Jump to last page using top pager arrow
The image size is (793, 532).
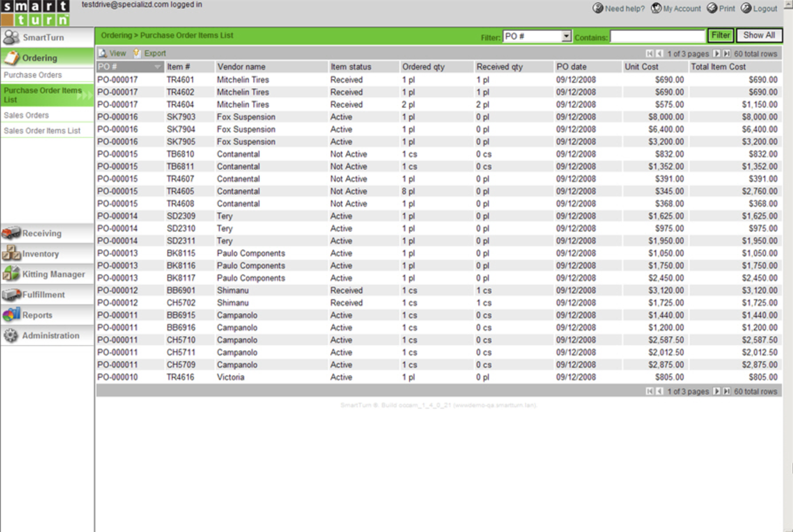tap(726, 54)
